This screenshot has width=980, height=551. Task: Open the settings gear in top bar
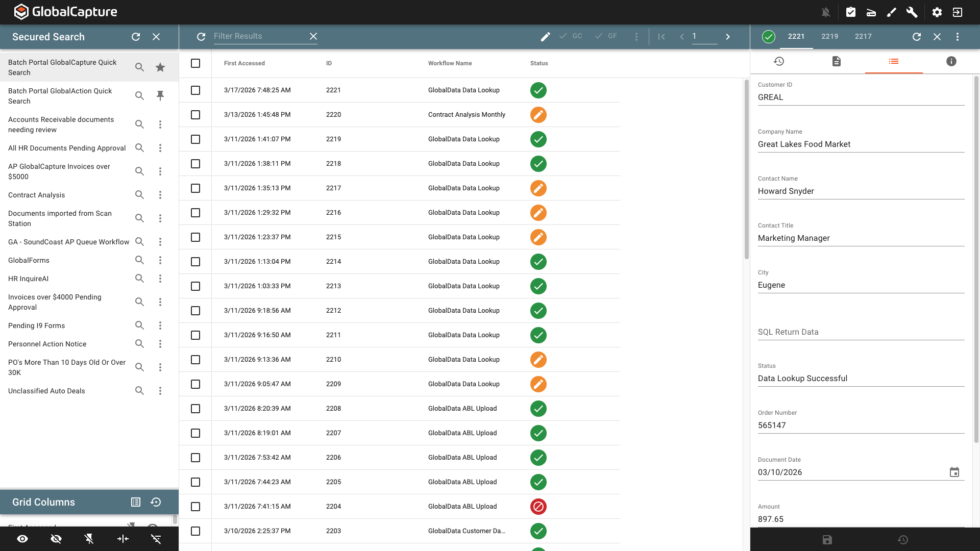(x=937, y=12)
